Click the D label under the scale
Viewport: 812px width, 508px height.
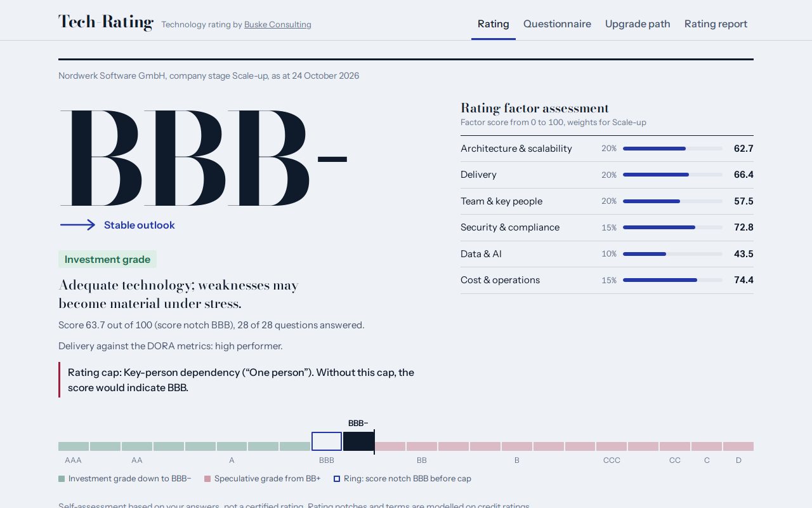pos(738,460)
